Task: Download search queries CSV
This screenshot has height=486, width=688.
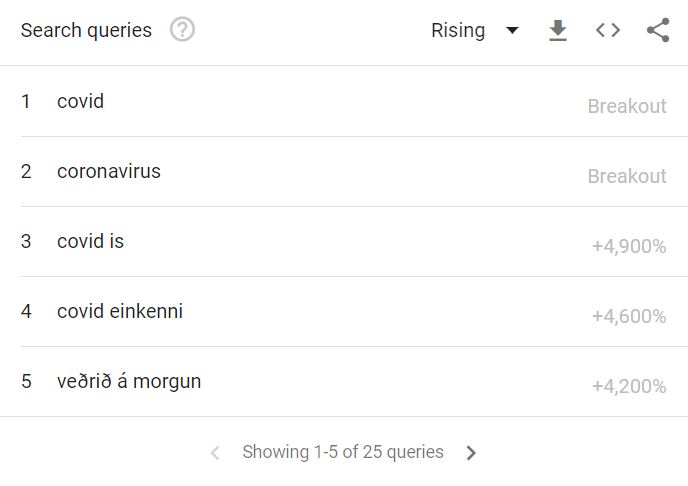Action: (x=558, y=30)
